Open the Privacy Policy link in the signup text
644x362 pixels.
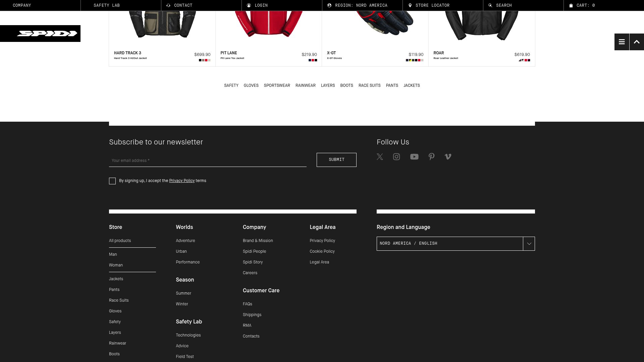182,181
